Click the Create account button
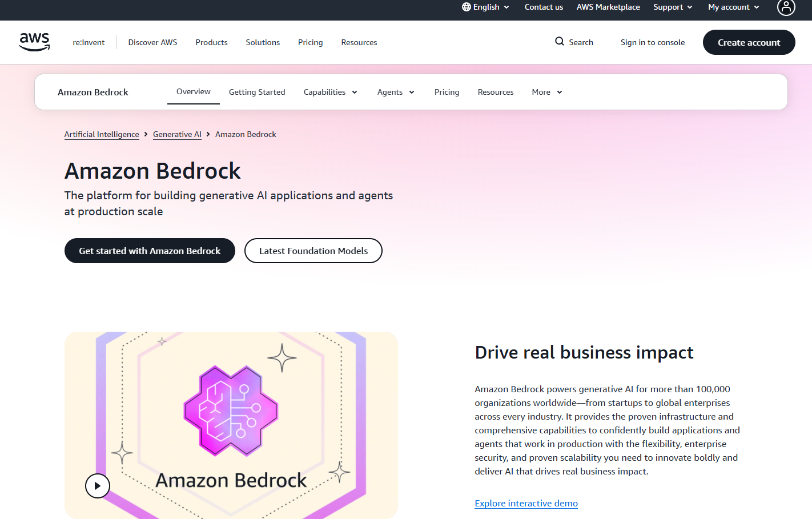812x519 pixels. [x=749, y=42]
